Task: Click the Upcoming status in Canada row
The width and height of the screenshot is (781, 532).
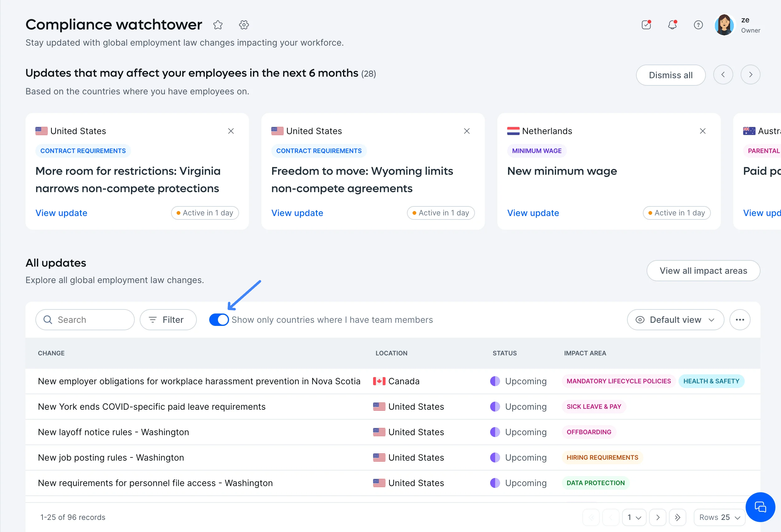Action: click(518, 381)
